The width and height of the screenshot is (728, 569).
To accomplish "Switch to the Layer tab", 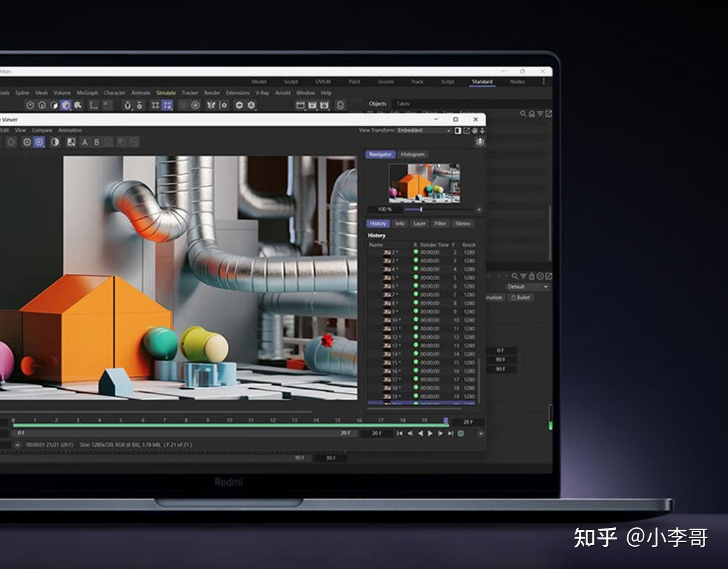I will pyautogui.click(x=420, y=224).
